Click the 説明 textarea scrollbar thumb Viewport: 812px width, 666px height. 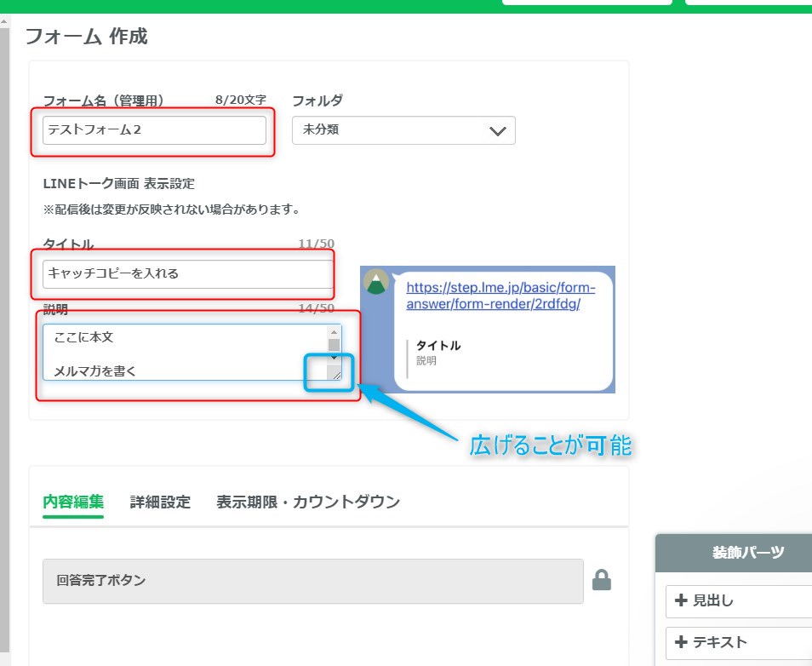(334, 345)
